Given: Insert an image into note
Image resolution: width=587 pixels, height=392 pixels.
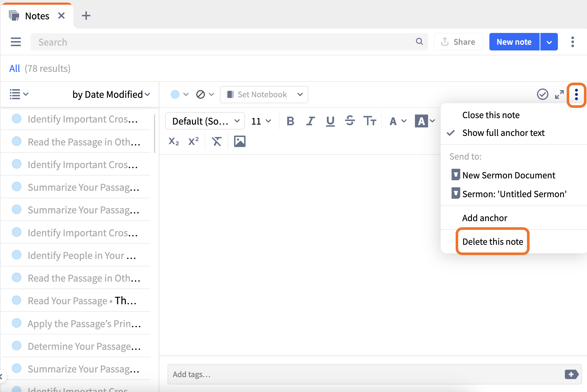Looking at the screenshot, I should 240,141.
